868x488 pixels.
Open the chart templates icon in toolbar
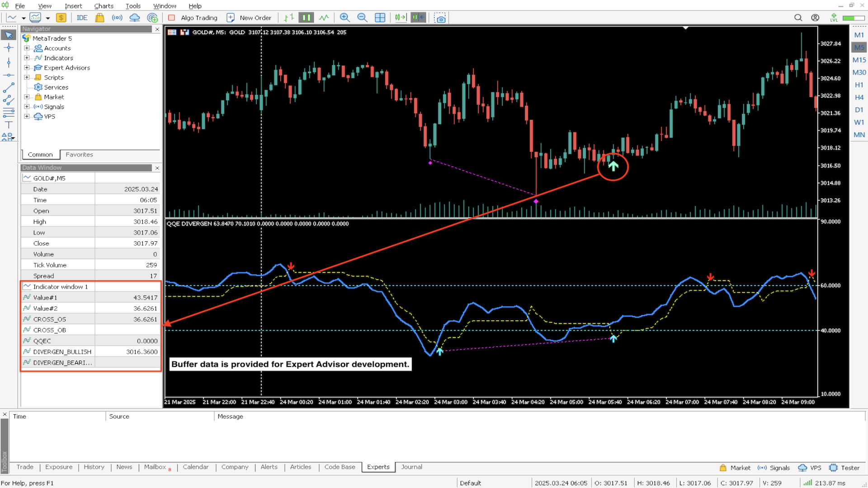coord(35,18)
